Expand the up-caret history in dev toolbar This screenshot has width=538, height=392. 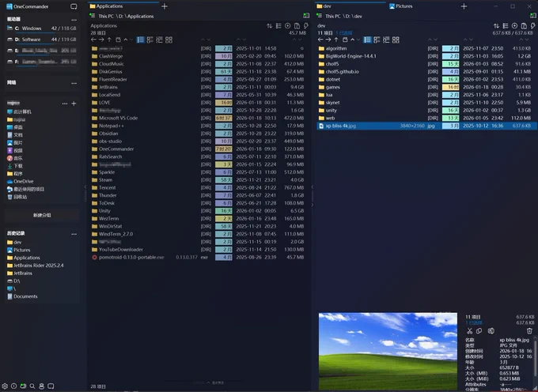tap(352, 40)
